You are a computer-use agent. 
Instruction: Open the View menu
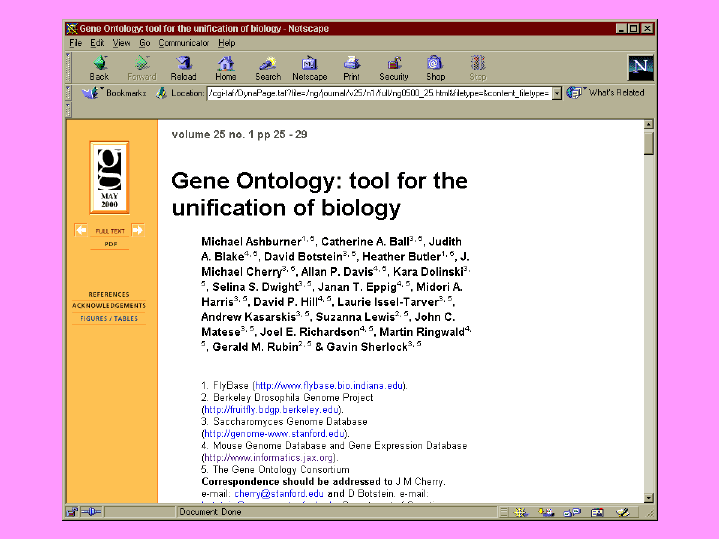pos(121,43)
